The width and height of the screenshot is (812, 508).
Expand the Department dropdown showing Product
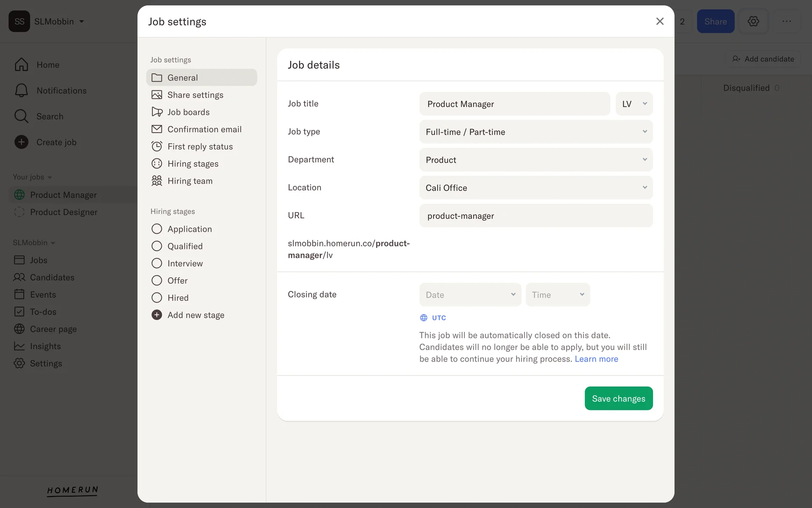(535, 160)
